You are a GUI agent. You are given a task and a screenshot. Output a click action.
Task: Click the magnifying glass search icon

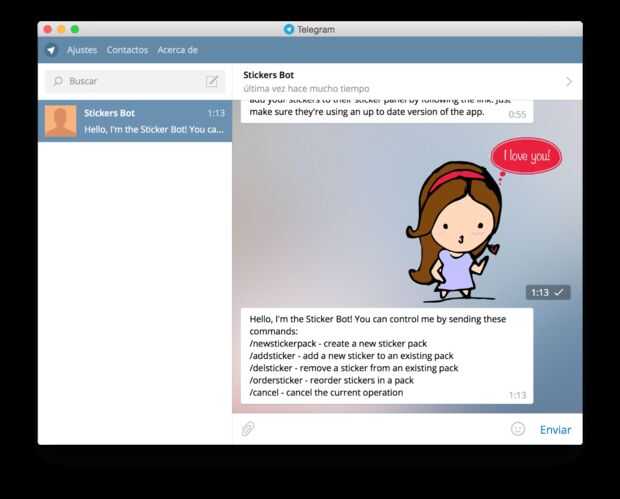pos(58,81)
